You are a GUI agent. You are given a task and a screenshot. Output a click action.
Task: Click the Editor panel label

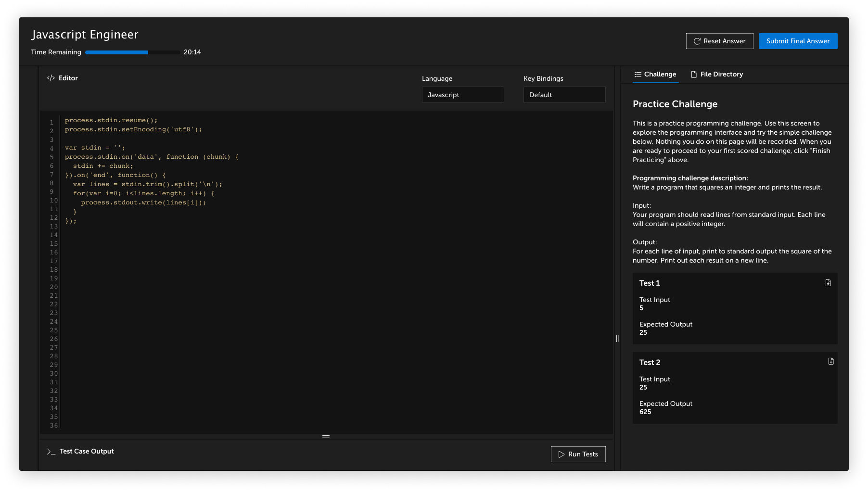pos(68,78)
